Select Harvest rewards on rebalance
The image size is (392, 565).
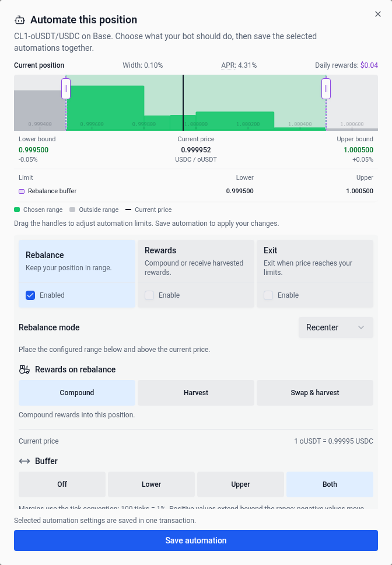pyautogui.click(x=196, y=393)
